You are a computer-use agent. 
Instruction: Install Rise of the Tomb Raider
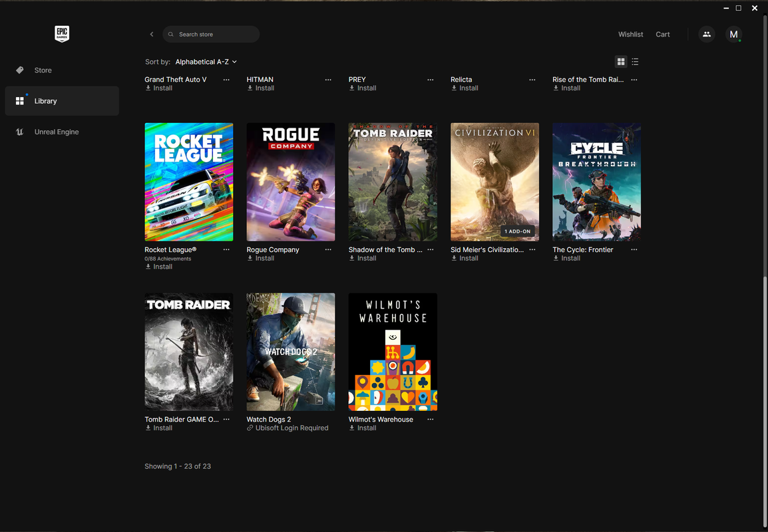566,88
